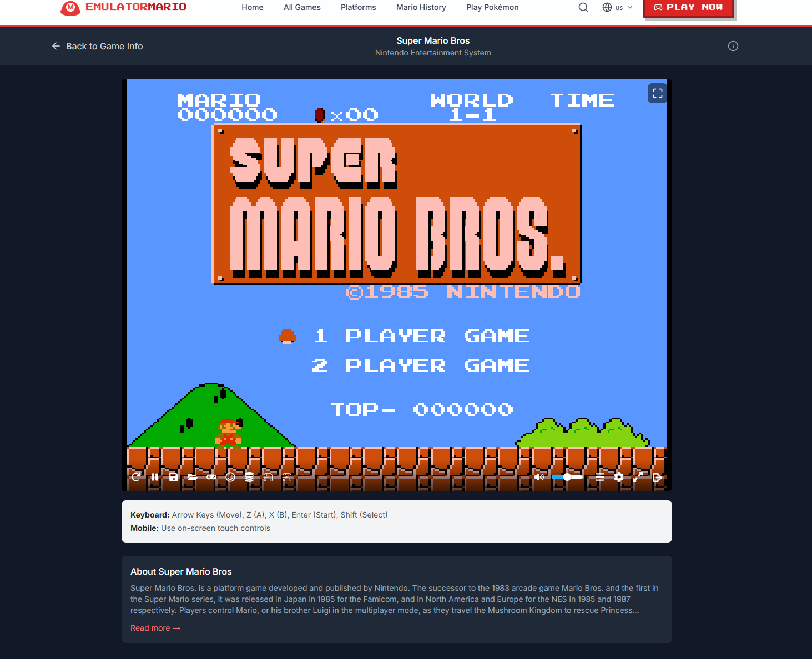Image resolution: width=812 pixels, height=659 pixels.
Task: Open the cheats menu icon
Action: coord(230,477)
